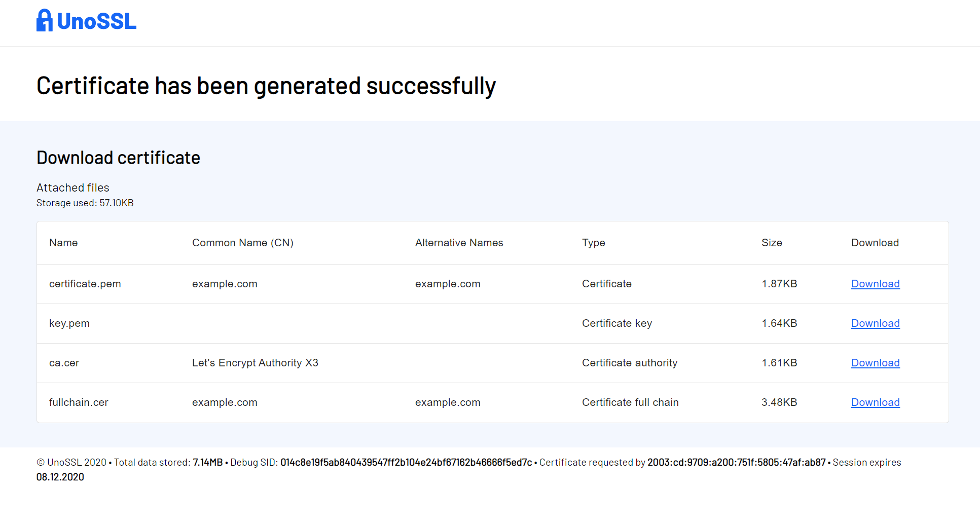The image size is (980, 528).
Task: Click the UnoSSL brand name text
Action: click(x=96, y=21)
